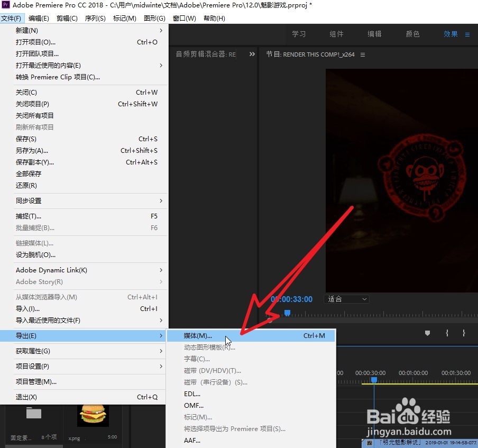Expand the 同步设置 submenu
The image size is (478, 448).
(x=84, y=200)
